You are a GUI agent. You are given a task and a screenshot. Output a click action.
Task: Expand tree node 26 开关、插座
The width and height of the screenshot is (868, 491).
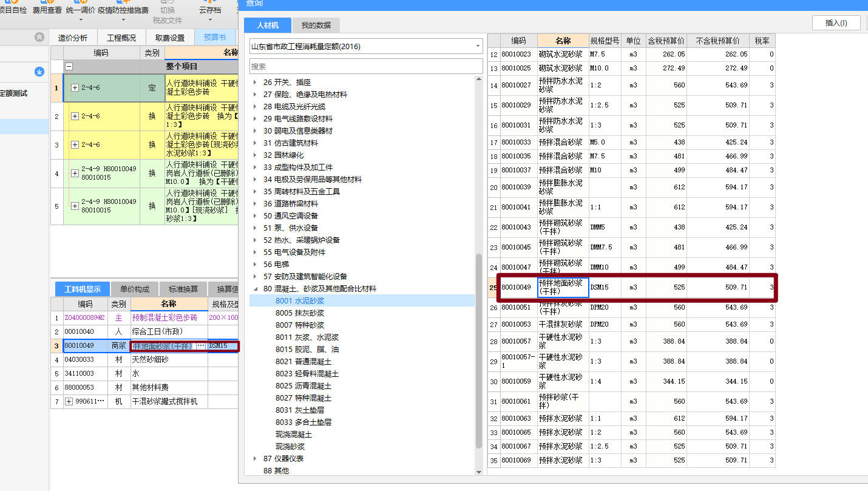(x=256, y=83)
